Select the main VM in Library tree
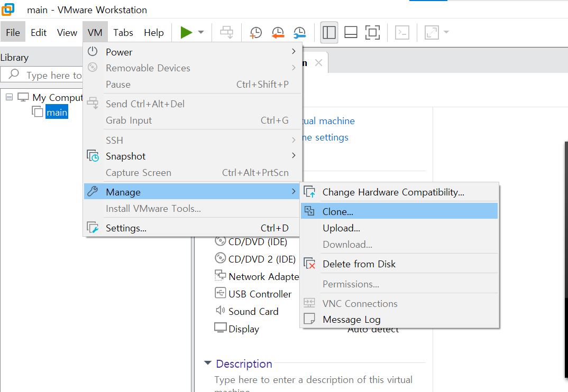568x392 pixels. (x=57, y=112)
